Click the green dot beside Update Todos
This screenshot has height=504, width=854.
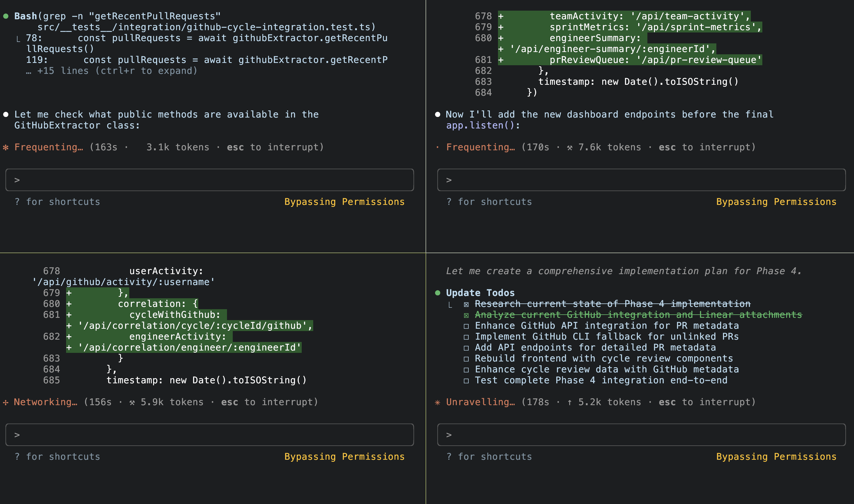click(x=438, y=293)
